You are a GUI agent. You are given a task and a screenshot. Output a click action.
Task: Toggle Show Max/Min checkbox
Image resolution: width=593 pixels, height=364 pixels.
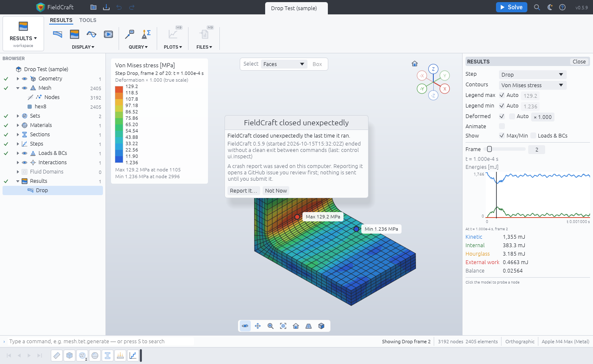(502, 136)
